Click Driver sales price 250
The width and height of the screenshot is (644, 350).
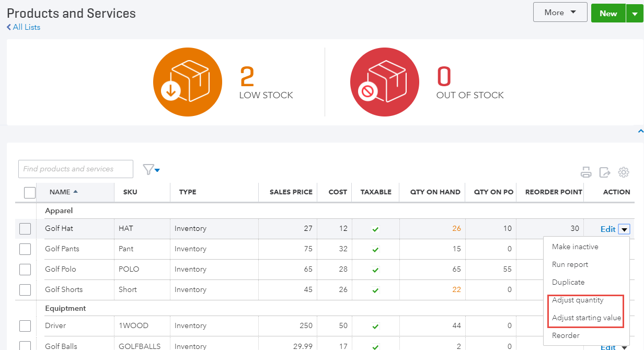(306, 326)
